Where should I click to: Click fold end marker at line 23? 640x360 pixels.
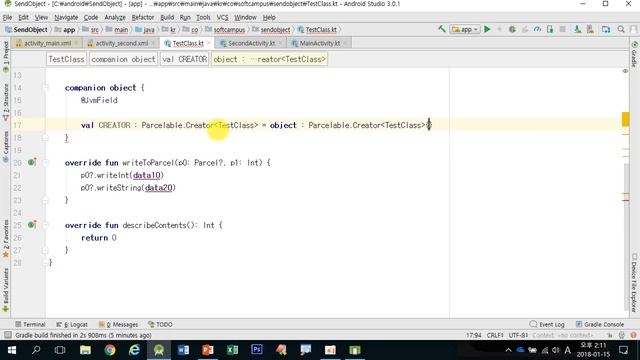(x=46, y=200)
